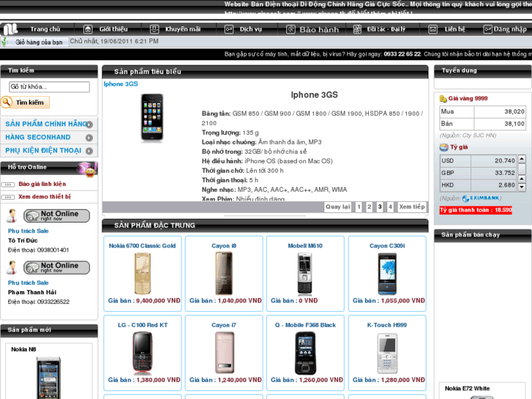Screen dimensions: 532x399
Task: Click Phạm Thanh Hải sales person icon
Action: (x=12, y=267)
